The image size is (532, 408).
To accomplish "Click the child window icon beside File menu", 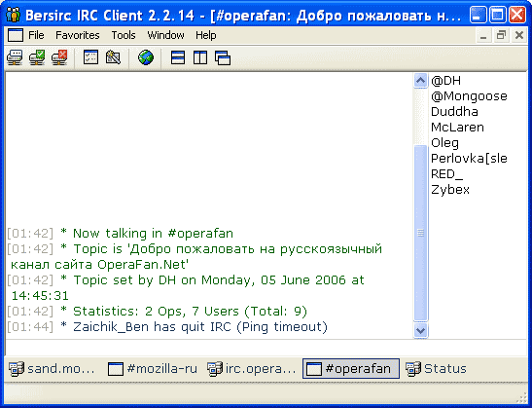I will point(16,35).
